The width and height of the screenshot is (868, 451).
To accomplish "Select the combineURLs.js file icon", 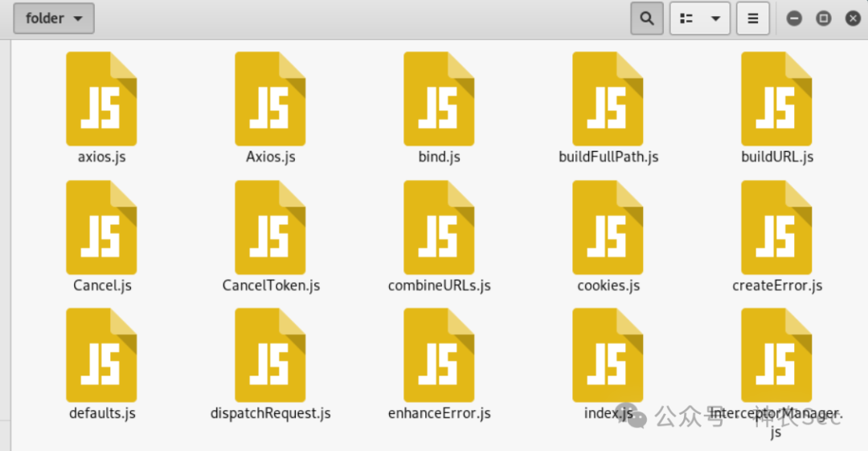I will 439,228.
